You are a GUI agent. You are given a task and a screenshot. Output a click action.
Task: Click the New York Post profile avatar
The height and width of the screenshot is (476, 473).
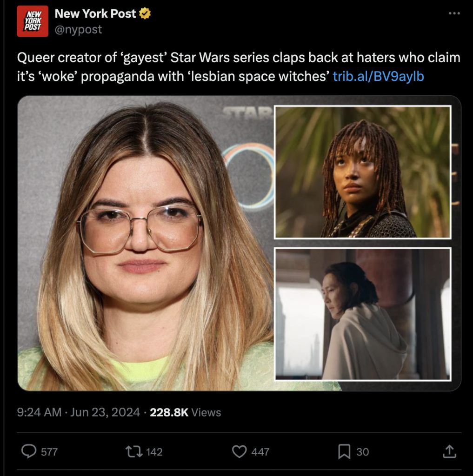click(x=33, y=21)
